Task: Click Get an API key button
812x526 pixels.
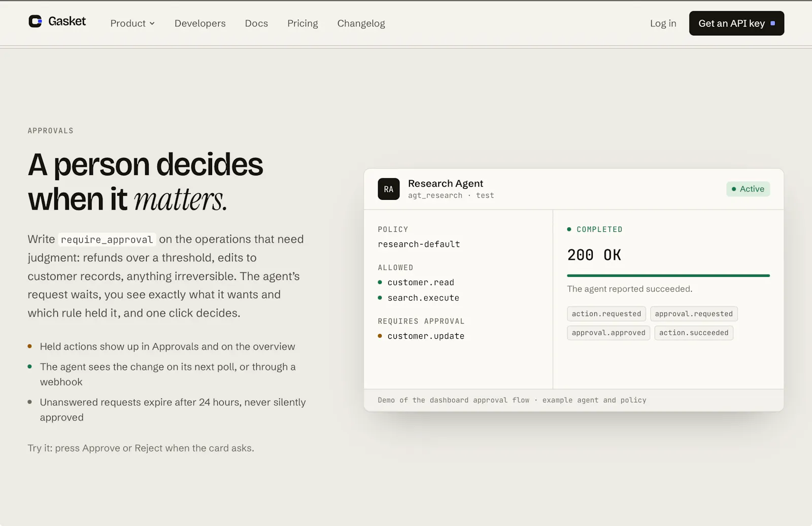Action: 736,23
